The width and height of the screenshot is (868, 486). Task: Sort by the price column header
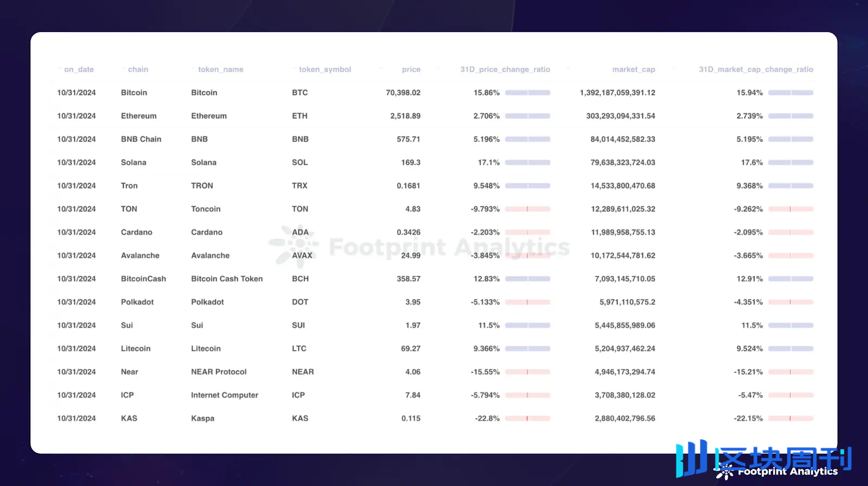coord(411,69)
